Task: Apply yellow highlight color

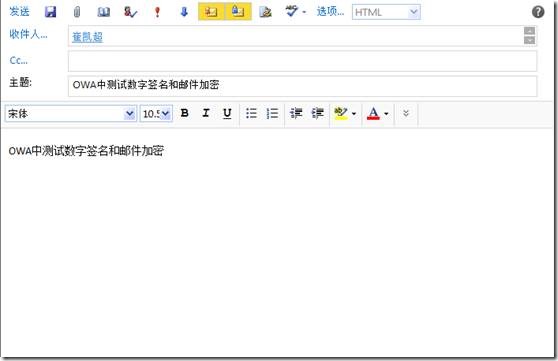Action: 341,114
